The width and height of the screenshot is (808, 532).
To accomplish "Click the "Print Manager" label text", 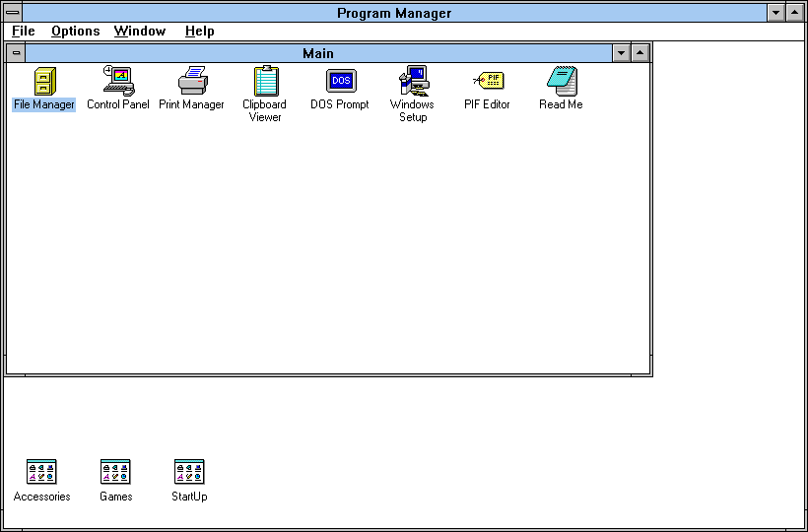I will 192,104.
